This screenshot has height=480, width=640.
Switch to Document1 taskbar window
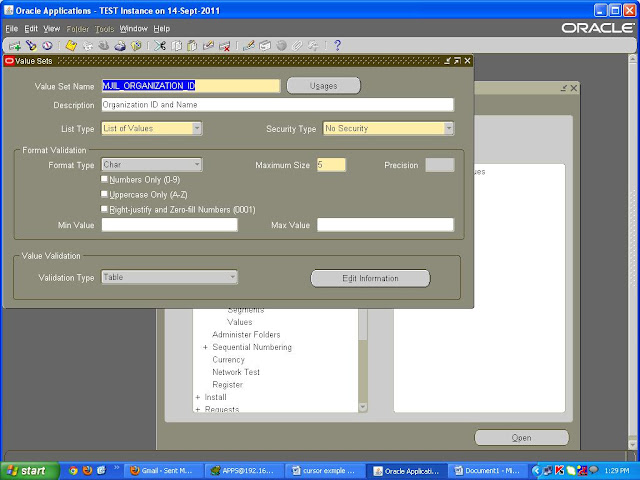pos(487,471)
